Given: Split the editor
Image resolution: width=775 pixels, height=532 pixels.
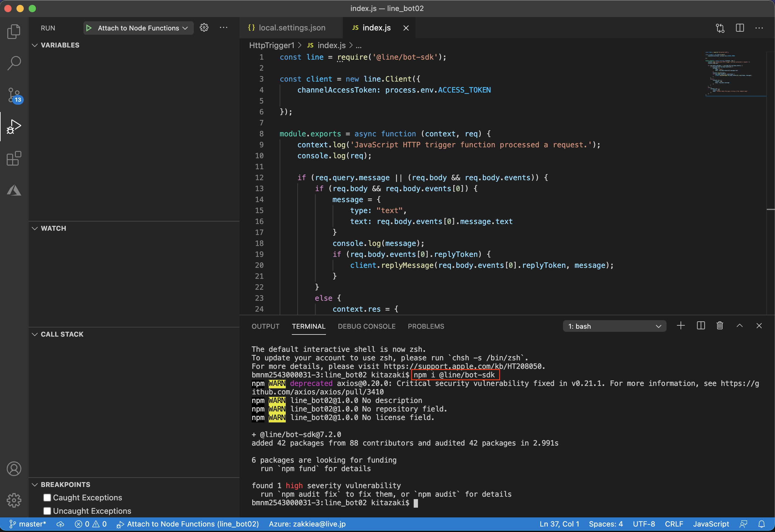Looking at the screenshot, I should point(740,28).
